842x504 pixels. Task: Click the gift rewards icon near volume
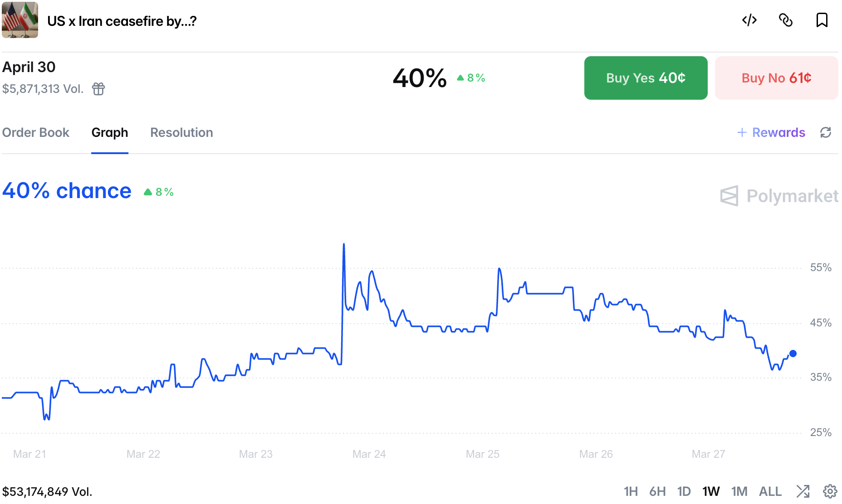point(98,89)
